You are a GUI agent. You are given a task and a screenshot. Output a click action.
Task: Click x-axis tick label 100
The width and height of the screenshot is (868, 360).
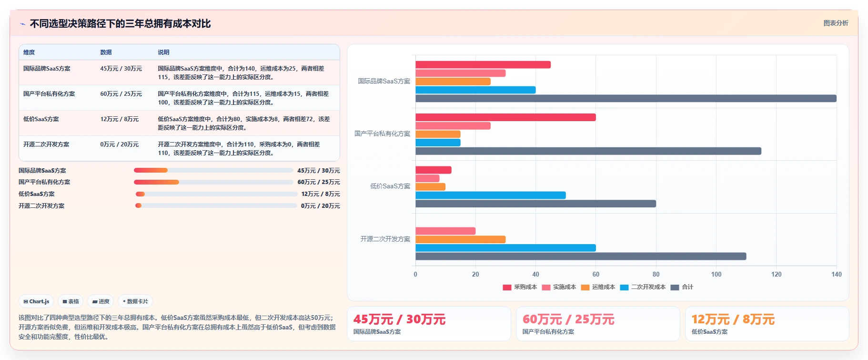pos(716,274)
